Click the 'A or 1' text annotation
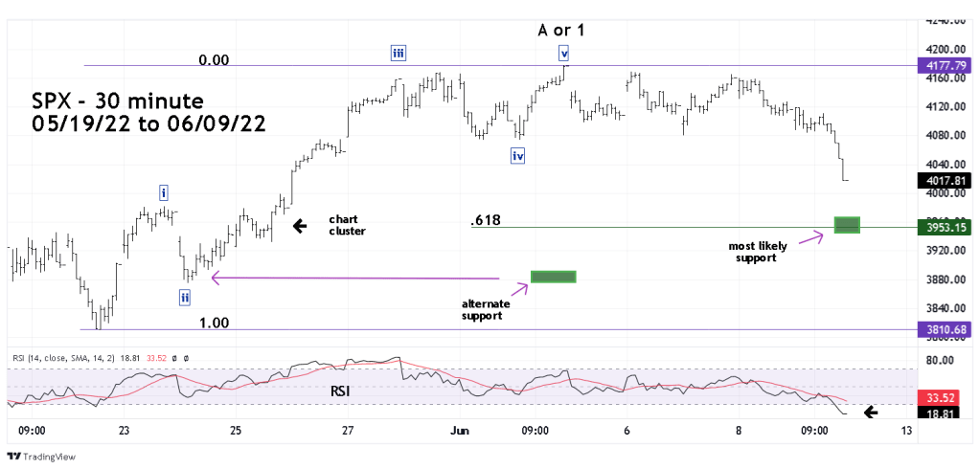The image size is (980, 469). coord(561,30)
